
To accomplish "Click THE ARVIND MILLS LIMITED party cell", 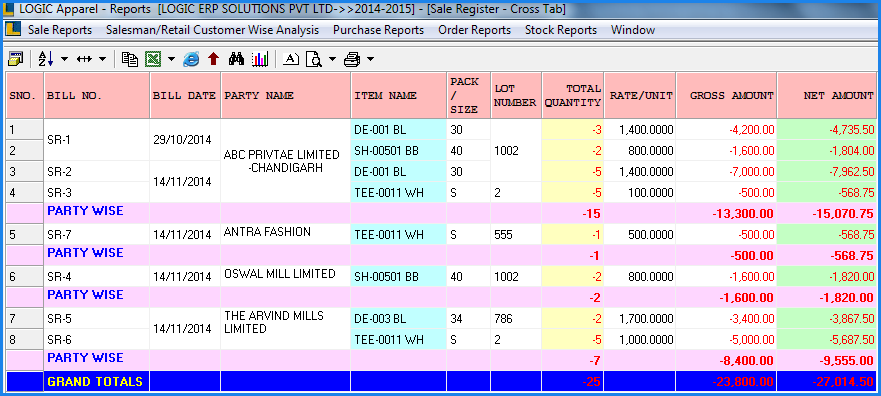I will point(285,329).
